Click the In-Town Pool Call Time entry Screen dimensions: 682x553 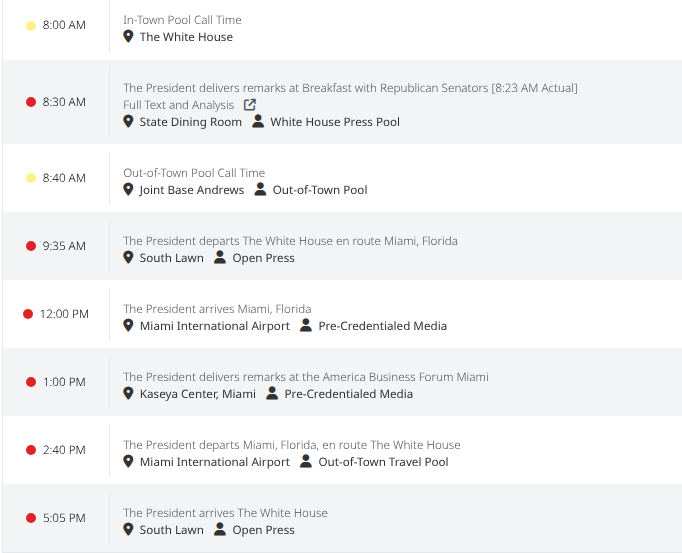tap(182, 20)
